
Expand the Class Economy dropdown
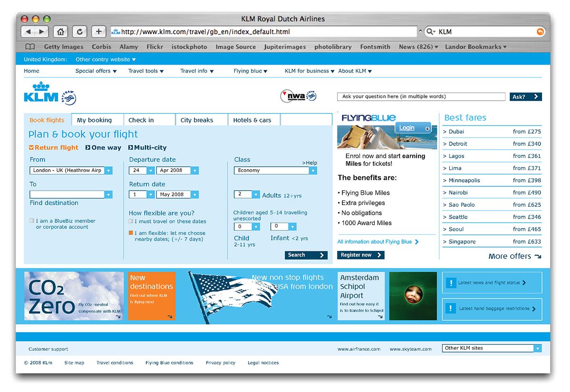tap(313, 171)
